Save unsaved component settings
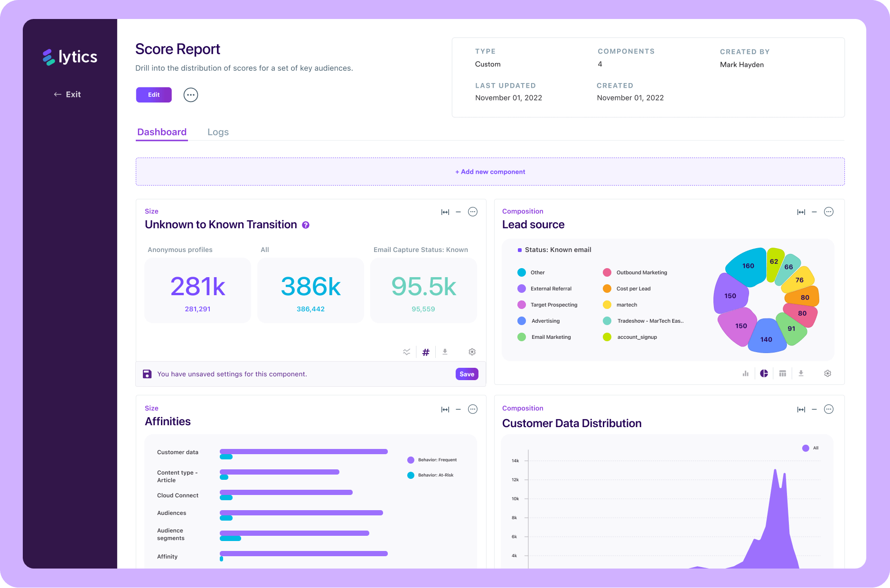 [x=467, y=374]
